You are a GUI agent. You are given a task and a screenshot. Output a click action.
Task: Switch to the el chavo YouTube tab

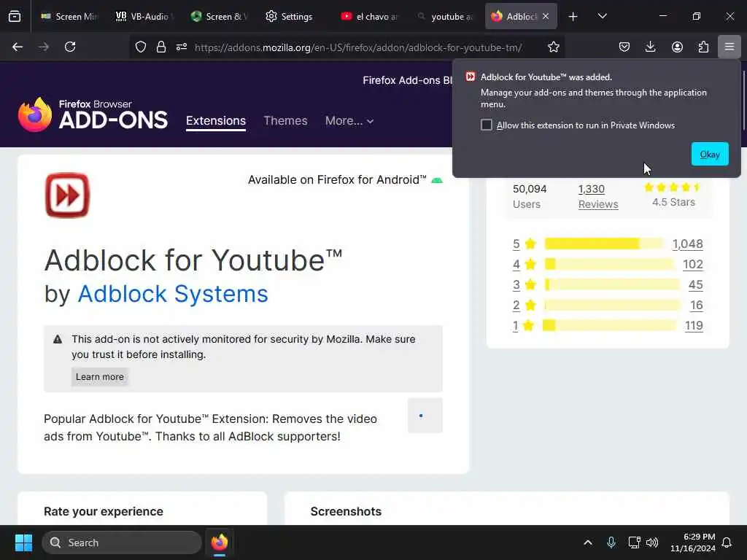point(370,16)
